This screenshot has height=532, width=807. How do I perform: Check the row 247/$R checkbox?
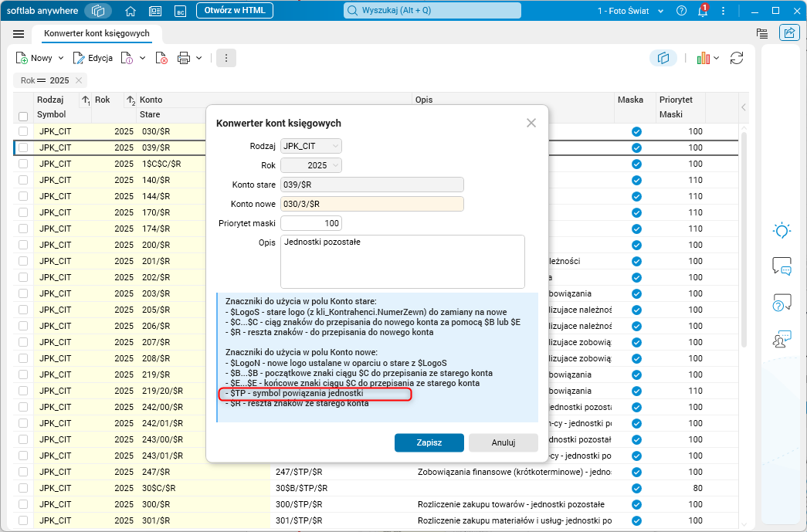pyautogui.click(x=23, y=472)
